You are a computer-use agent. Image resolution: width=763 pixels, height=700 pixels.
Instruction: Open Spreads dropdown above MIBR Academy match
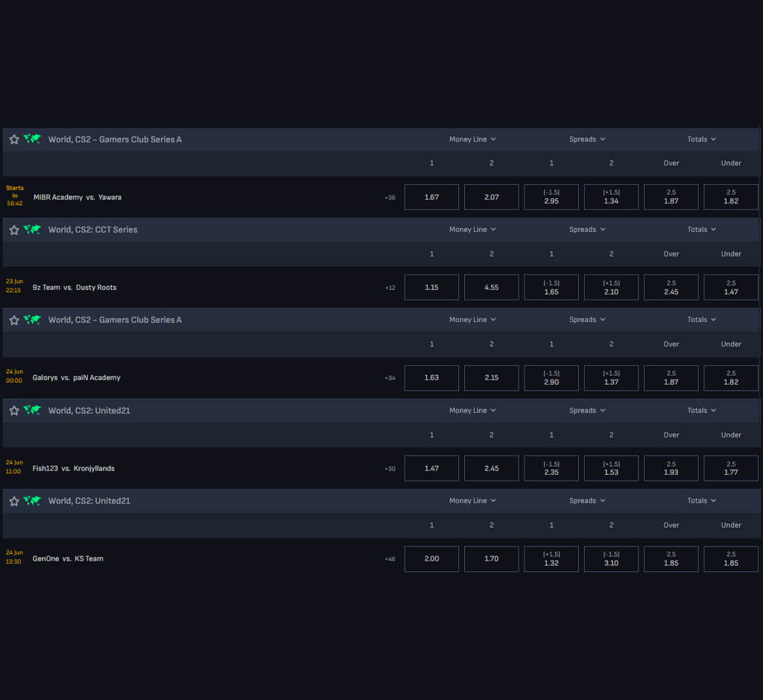coord(587,139)
